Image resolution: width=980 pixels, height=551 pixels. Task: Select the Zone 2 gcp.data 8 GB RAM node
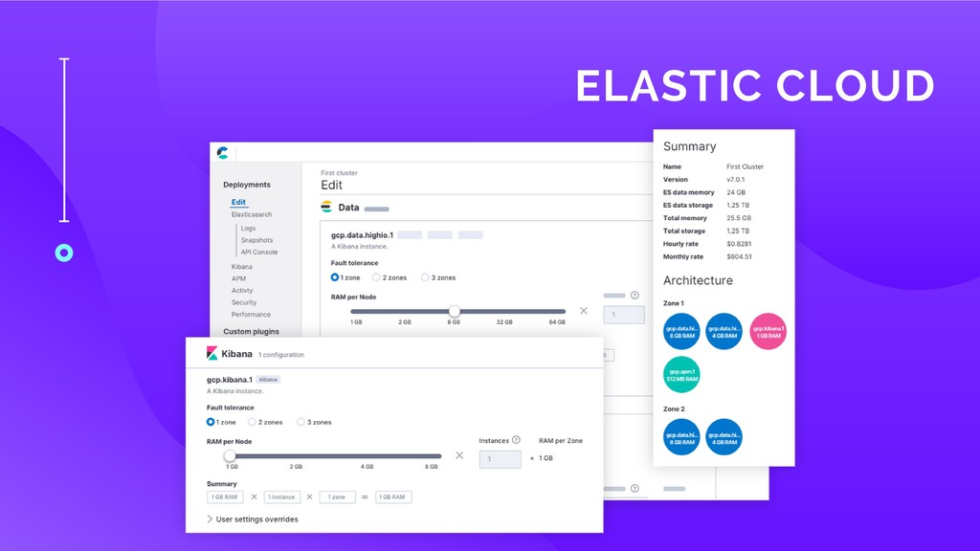(x=681, y=437)
